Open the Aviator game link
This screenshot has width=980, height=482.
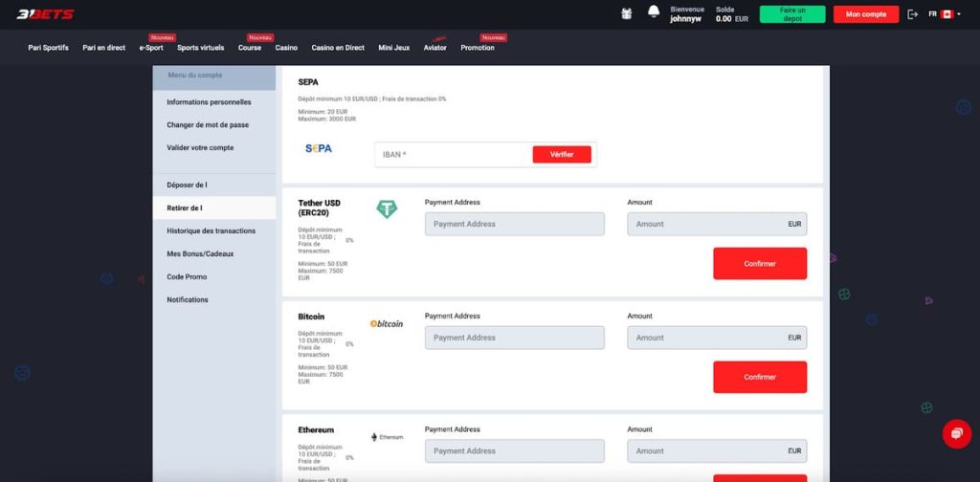pyautogui.click(x=435, y=48)
